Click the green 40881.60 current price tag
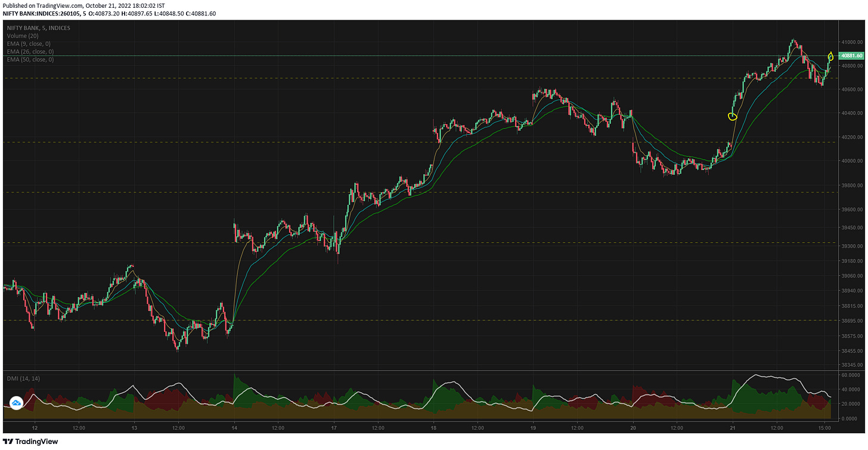Viewport: 868px width, 450px height. 852,56
